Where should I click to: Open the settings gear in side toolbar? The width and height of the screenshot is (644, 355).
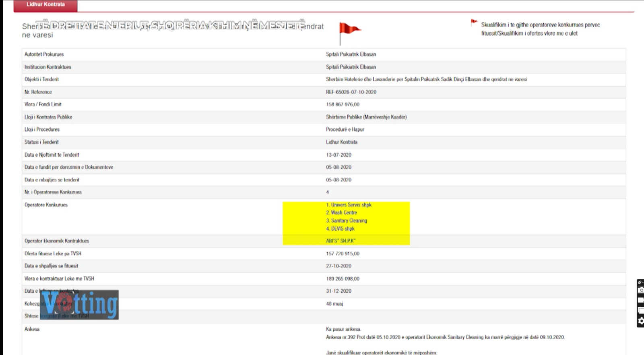[641, 321]
